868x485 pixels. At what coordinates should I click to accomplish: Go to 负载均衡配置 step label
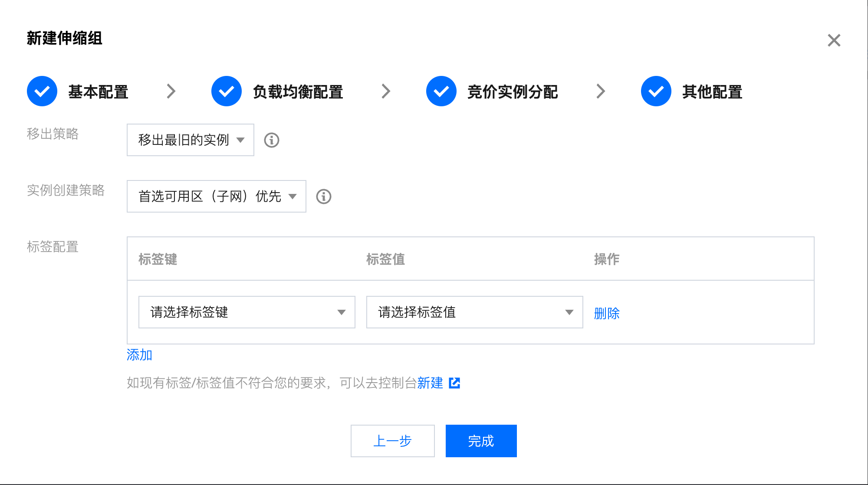click(298, 92)
